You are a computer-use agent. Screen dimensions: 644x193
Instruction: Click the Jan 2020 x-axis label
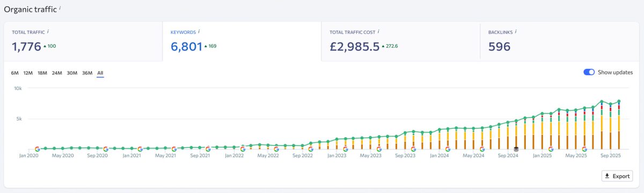pyautogui.click(x=29, y=156)
